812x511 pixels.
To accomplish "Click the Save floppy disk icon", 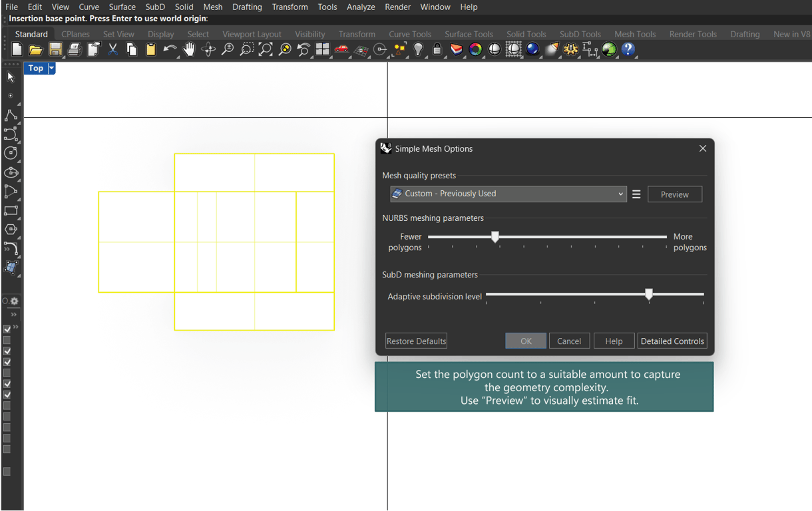I will click(x=55, y=49).
